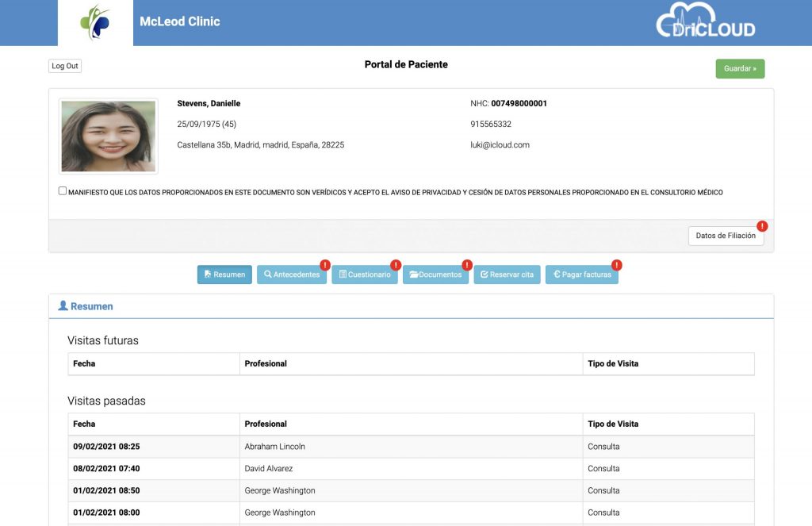Click red alert badge on Antecedentes
The height and width of the screenshot is (526, 812).
pos(324,265)
